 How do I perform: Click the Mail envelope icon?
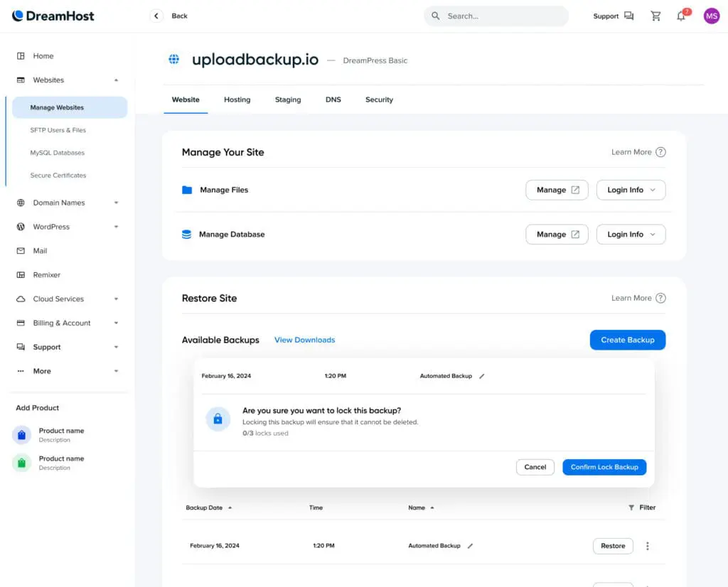click(x=21, y=251)
